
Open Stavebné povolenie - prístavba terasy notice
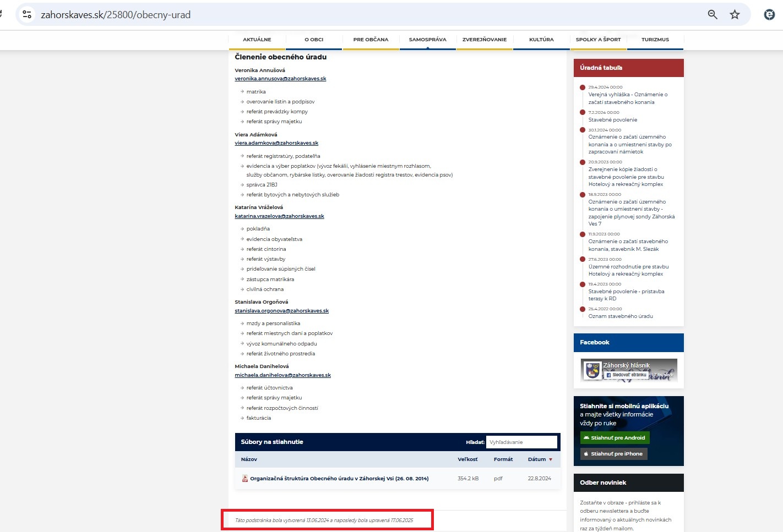pos(626,295)
